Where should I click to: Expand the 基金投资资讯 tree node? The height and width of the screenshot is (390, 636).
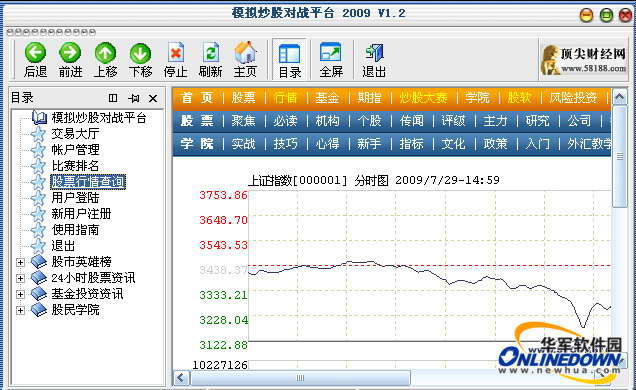20,294
